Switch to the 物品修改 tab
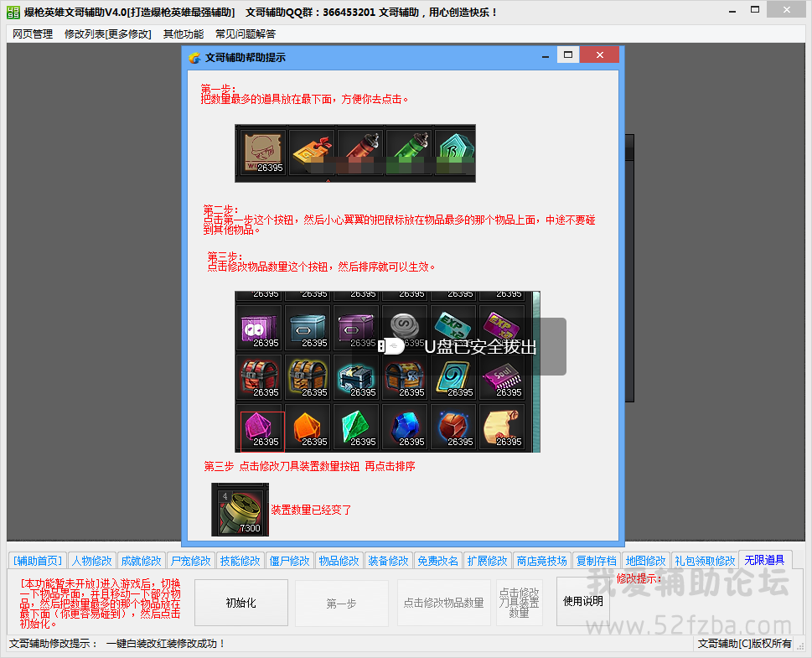Viewport: 812px width, 658px height. coord(339,561)
